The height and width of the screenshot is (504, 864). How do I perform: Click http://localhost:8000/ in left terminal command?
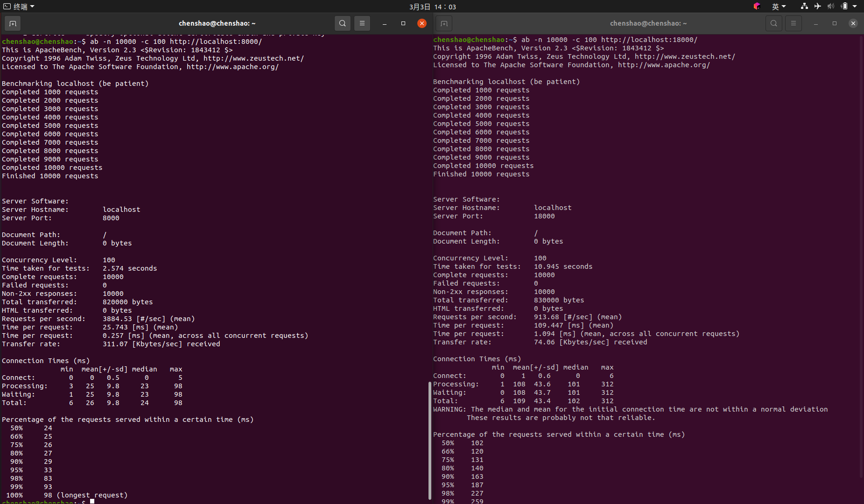pyautogui.click(x=216, y=42)
